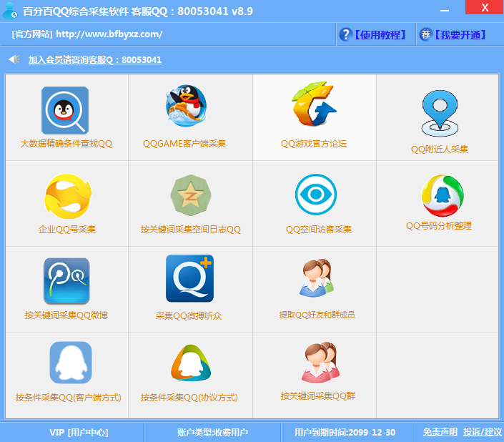Viewport: 504px width, 442px height.
Task: Select QQ附近人采集 location pin icon
Action: tap(439, 113)
